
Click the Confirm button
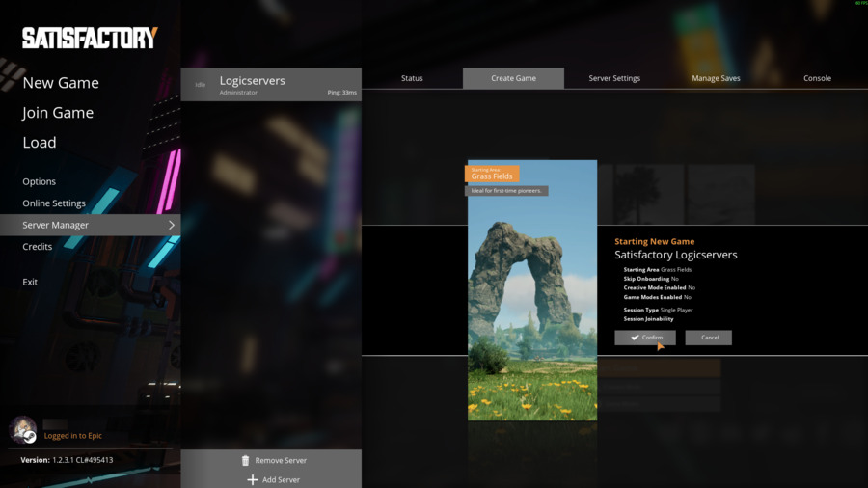[x=645, y=338]
